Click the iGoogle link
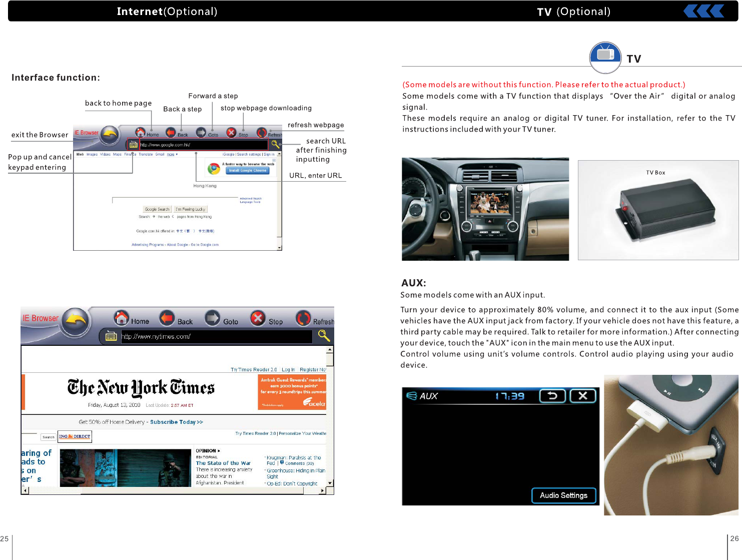The image size is (742, 560). [x=229, y=155]
